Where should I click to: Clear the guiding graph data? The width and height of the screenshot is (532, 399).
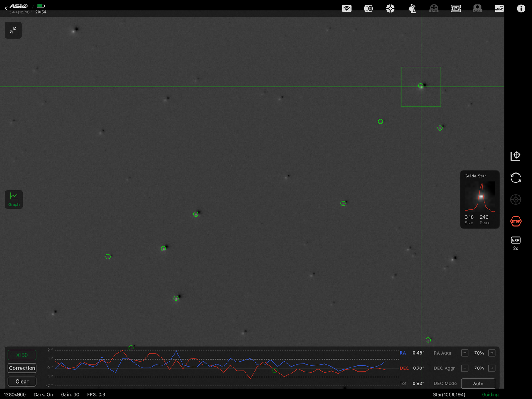22,381
